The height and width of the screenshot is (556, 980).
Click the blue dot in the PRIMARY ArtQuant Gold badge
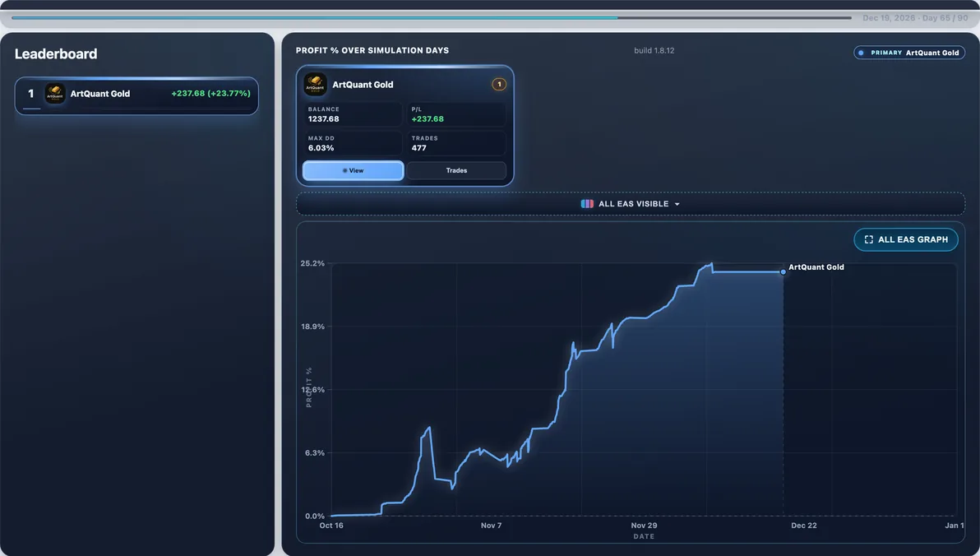(x=862, y=53)
